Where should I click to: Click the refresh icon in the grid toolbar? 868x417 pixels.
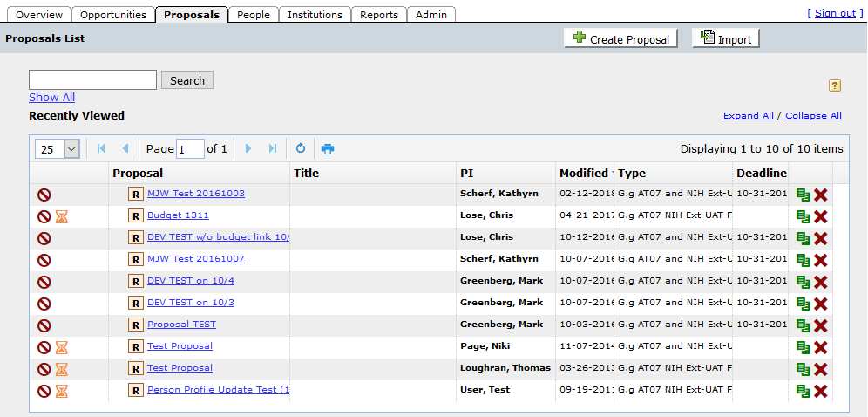tap(301, 148)
